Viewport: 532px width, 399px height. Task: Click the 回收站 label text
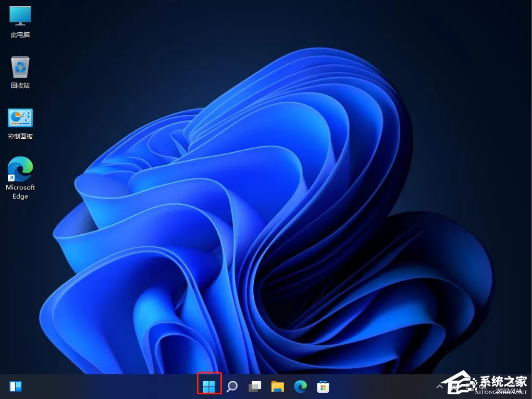pos(20,85)
